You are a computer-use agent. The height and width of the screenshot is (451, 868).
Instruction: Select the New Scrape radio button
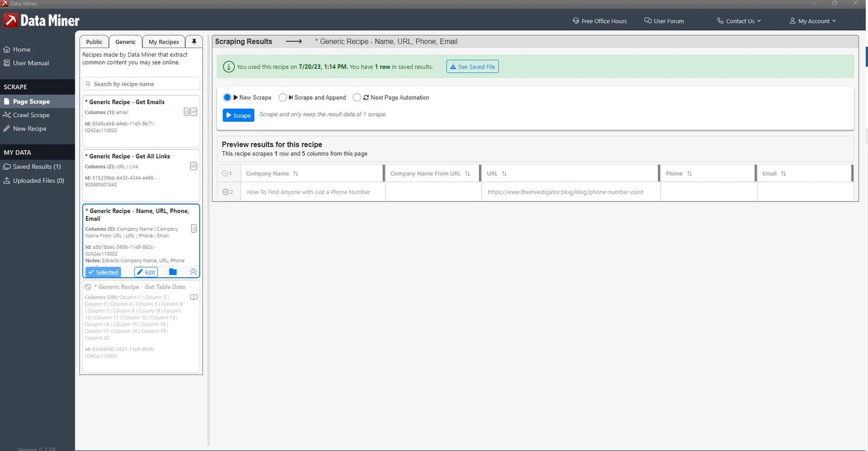[227, 97]
